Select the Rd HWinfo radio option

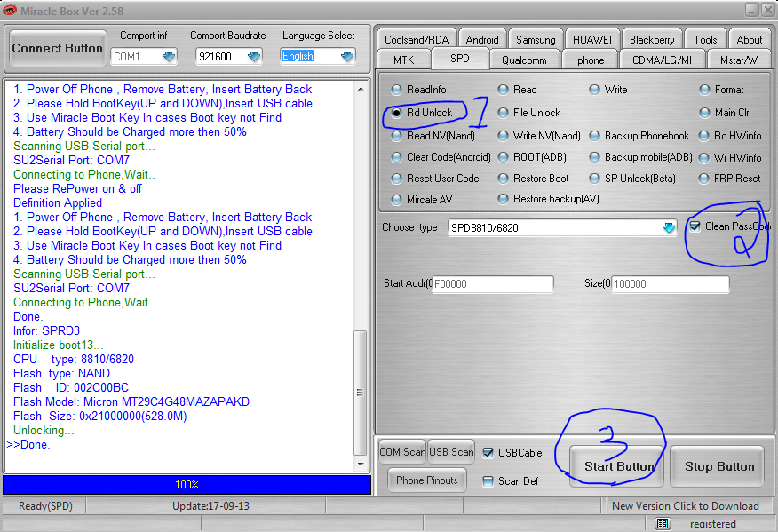click(x=703, y=136)
